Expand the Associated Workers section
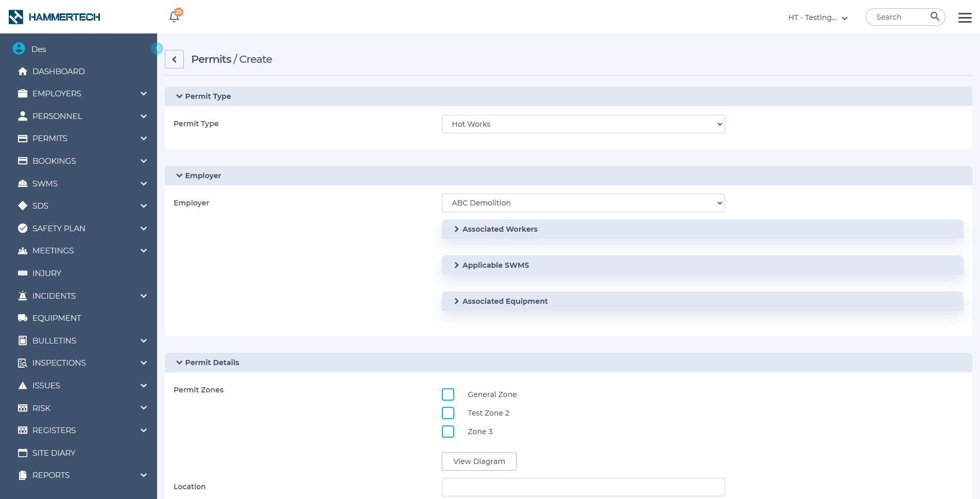Screen dimensions: 980x499 coord(500,229)
